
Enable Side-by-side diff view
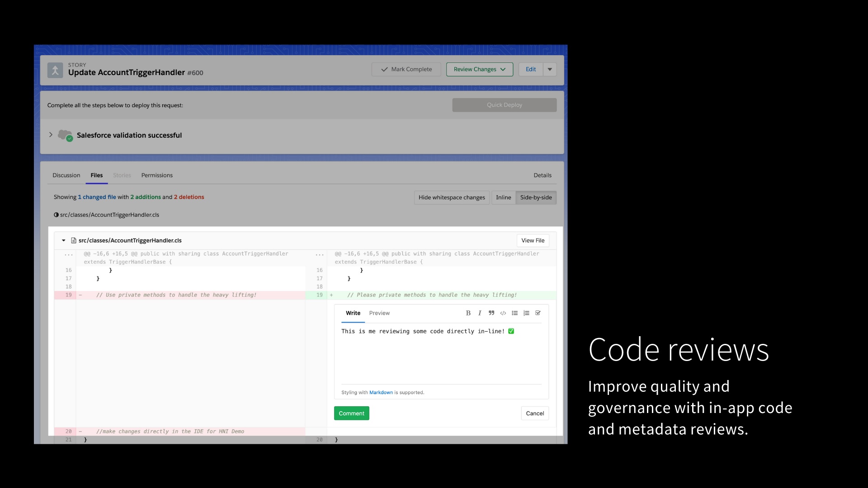click(x=535, y=197)
